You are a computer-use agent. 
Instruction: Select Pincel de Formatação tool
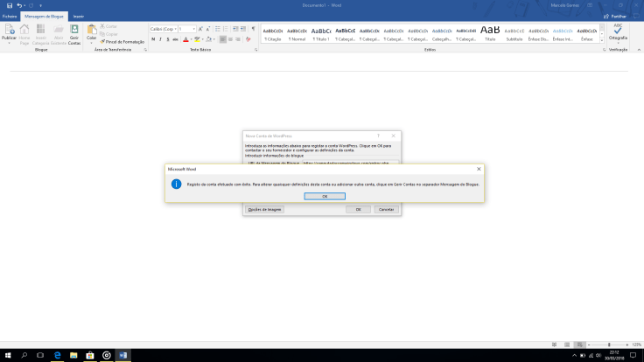pos(122,41)
